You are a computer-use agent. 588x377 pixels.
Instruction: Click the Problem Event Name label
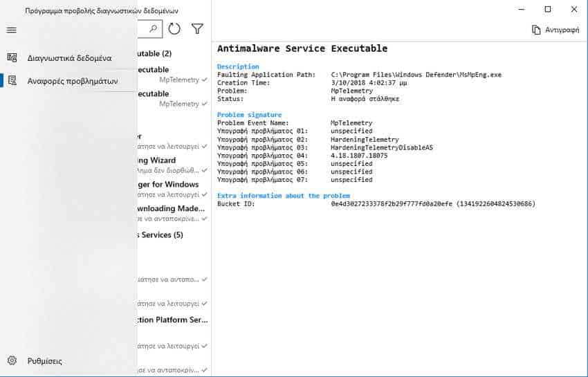pyautogui.click(x=253, y=122)
